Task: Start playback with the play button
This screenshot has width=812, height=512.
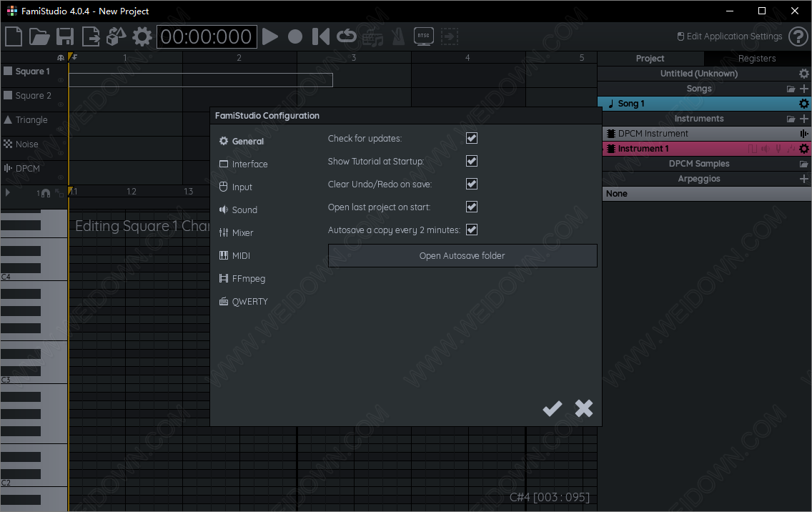Action: tap(269, 36)
